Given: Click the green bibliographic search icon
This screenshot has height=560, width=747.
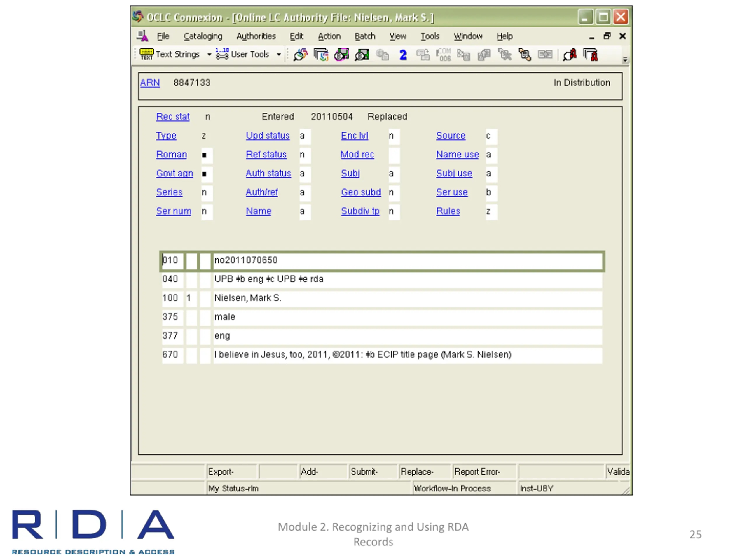Looking at the screenshot, I should point(362,54).
